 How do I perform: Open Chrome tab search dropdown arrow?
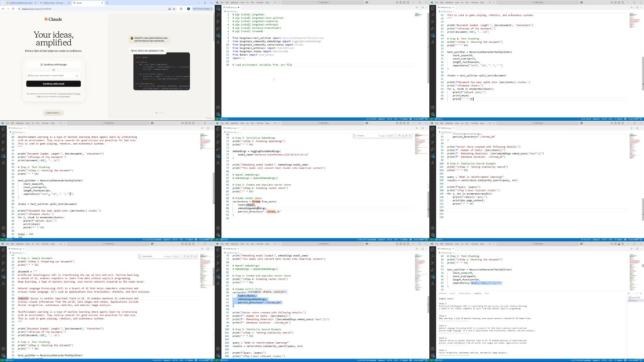click(3, 3)
